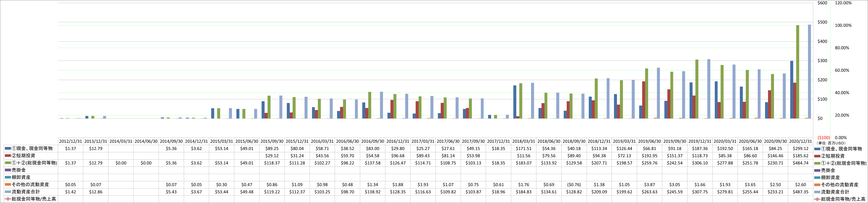Click the 2016/12/31 column header

(x=398, y=141)
